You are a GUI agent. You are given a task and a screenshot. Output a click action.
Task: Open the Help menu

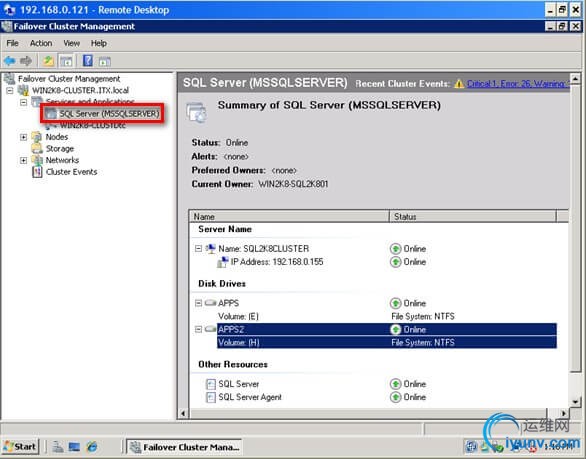pos(99,43)
